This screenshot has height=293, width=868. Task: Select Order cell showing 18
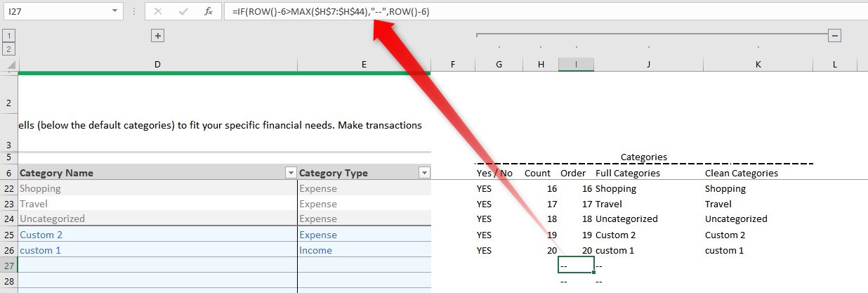click(576, 219)
